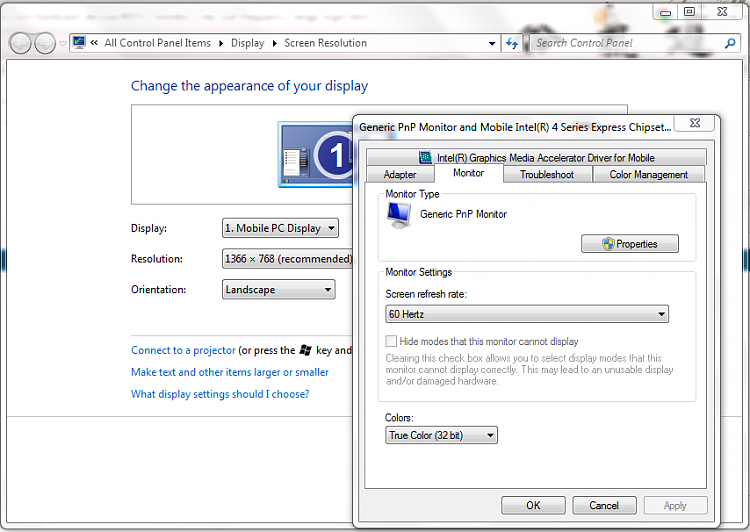Image resolution: width=750 pixels, height=532 pixels.
Task: Switch to the Adapter tab
Action: (400, 175)
